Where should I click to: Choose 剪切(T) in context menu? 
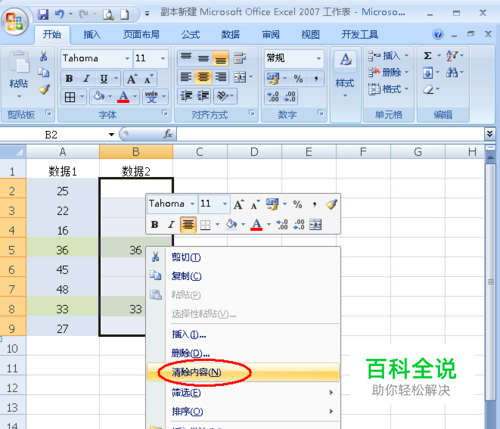click(x=243, y=257)
